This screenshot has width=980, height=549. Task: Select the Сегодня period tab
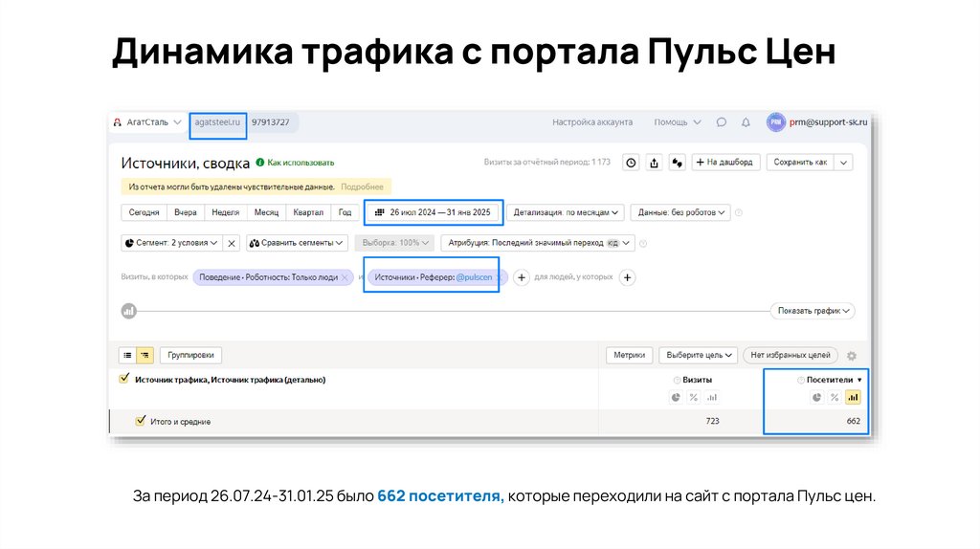point(144,212)
